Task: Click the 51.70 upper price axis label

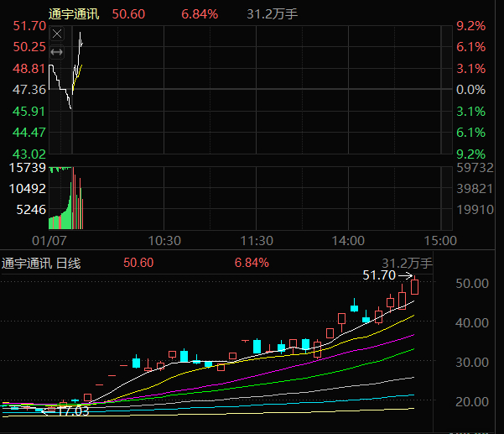Action: coord(29,26)
